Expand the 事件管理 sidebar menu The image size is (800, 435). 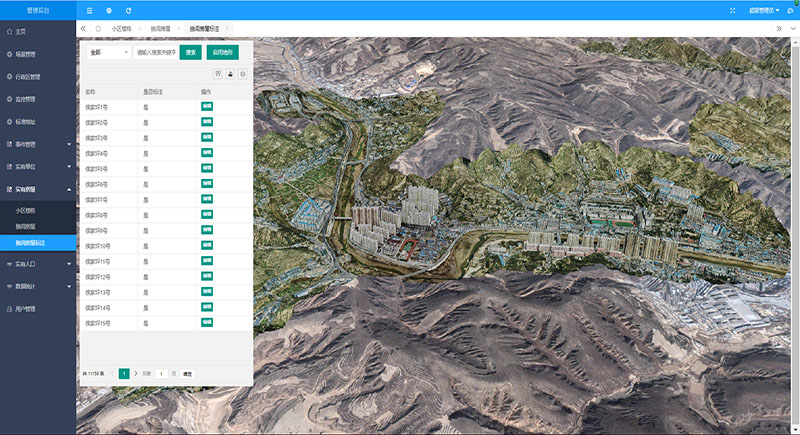pos(38,144)
